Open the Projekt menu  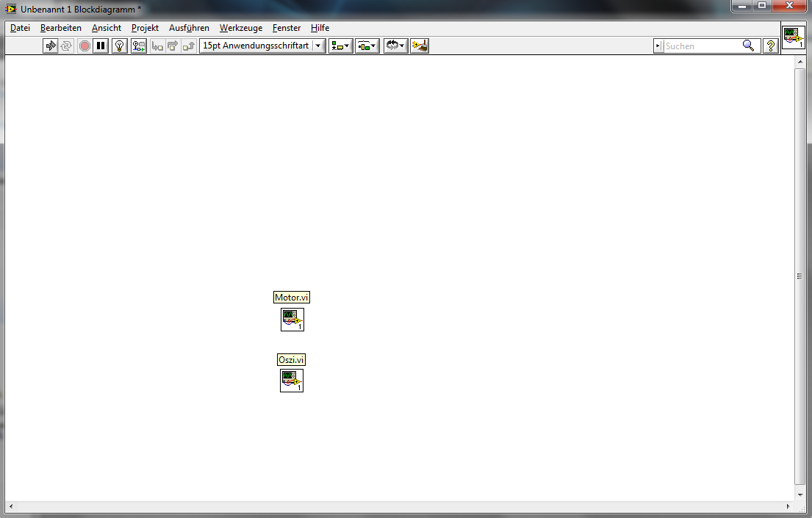pos(145,28)
